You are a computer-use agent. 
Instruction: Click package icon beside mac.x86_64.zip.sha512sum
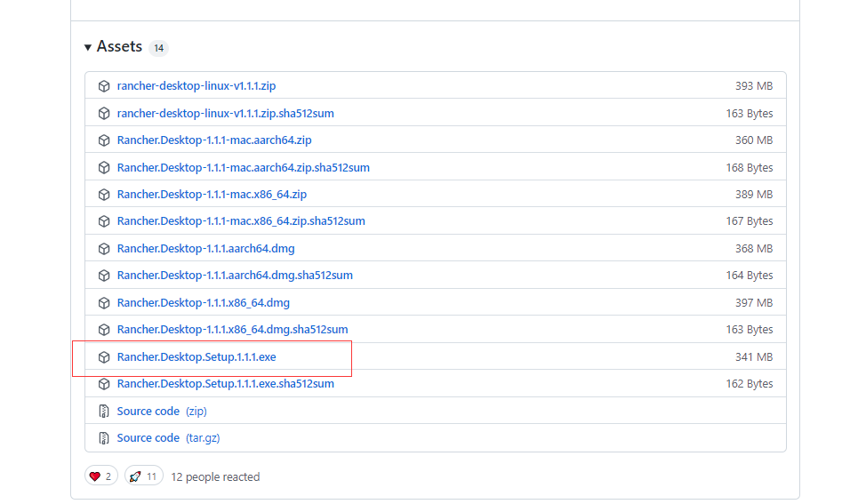coord(104,221)
